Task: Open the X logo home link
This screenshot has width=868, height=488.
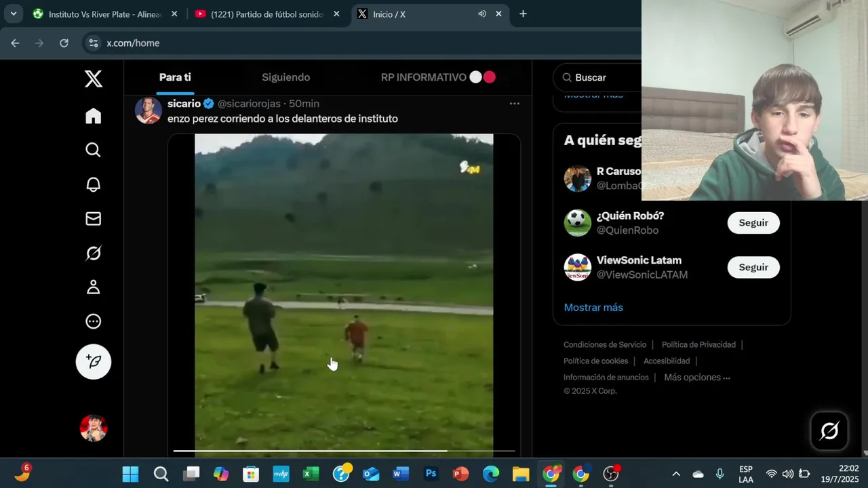Action: pos(94,79)
